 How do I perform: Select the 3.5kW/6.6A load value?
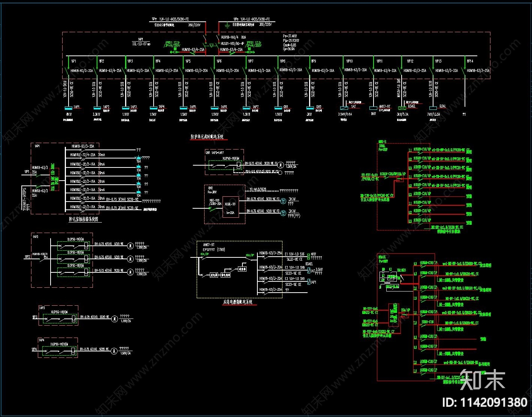click(345, 114)
